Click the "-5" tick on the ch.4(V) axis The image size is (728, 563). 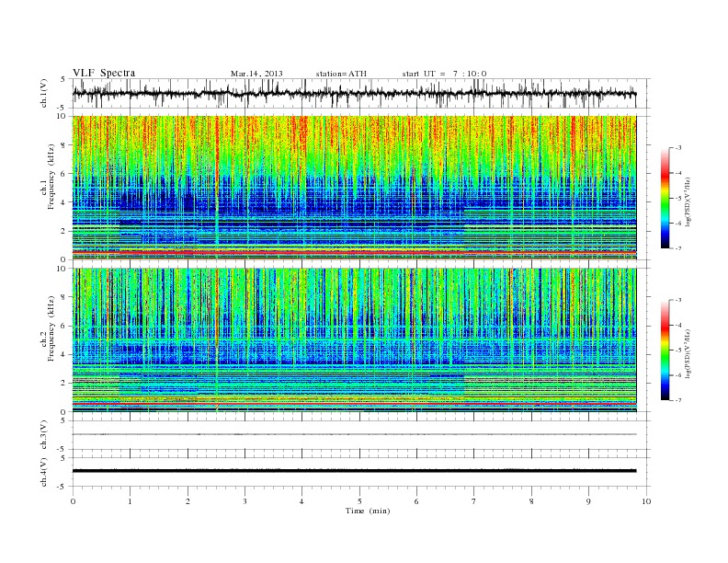(63, 487)
